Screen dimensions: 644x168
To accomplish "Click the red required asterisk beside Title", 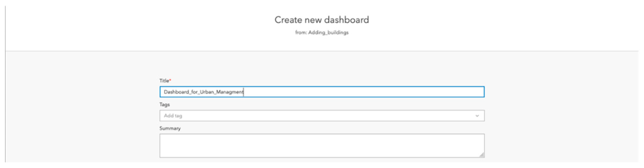I will [x=170, y=80].
